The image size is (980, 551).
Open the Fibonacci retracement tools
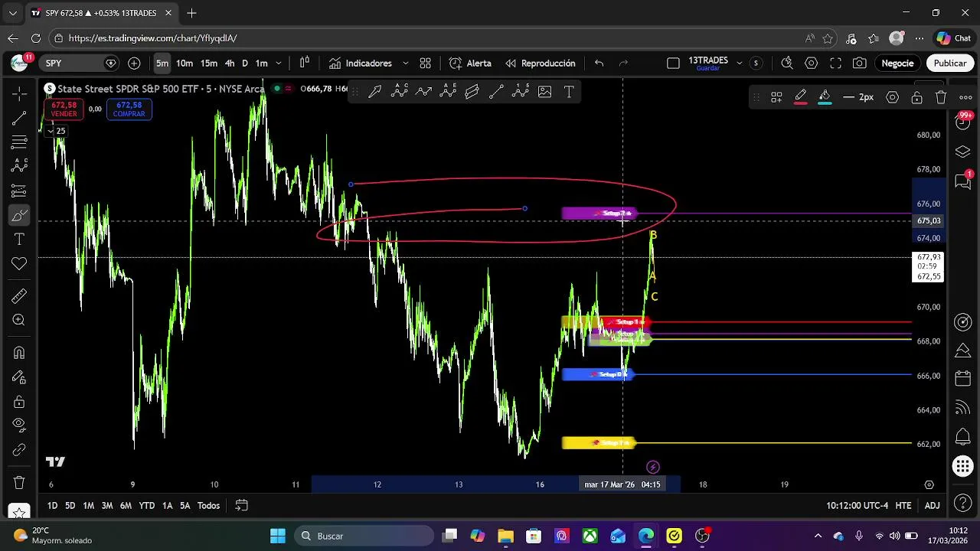click(19, 142)
